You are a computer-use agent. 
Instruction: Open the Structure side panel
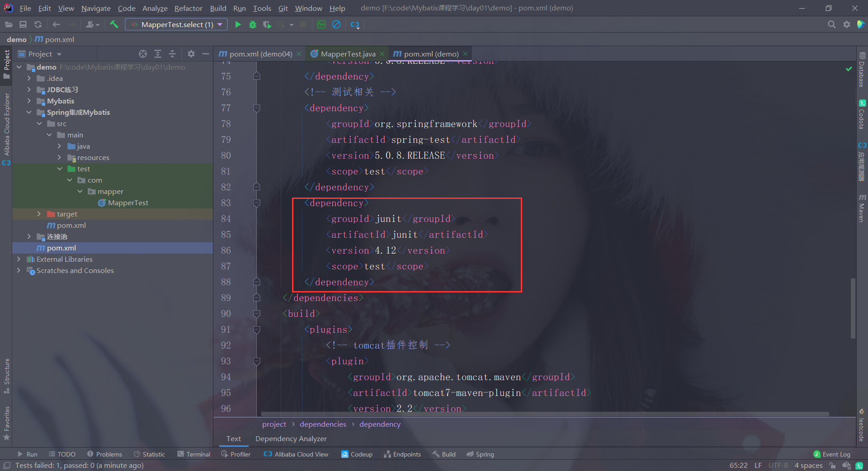point(7,375)
